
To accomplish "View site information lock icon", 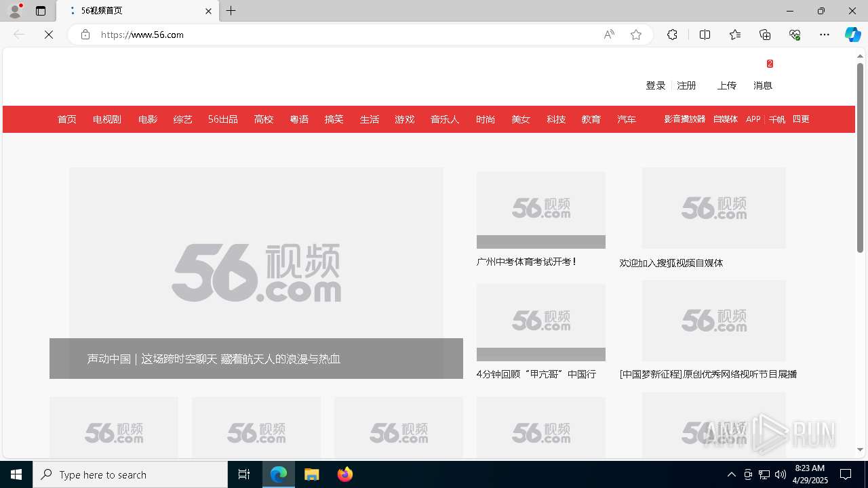I will click(x=85, y=35).
